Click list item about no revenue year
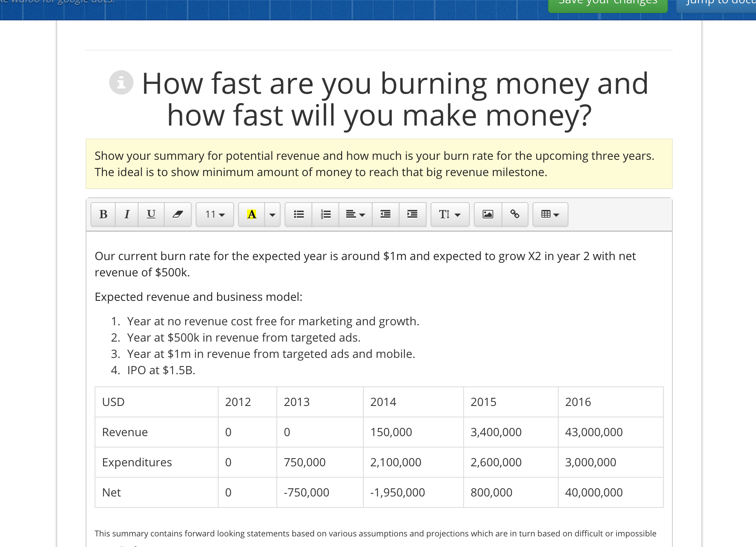 273,321
